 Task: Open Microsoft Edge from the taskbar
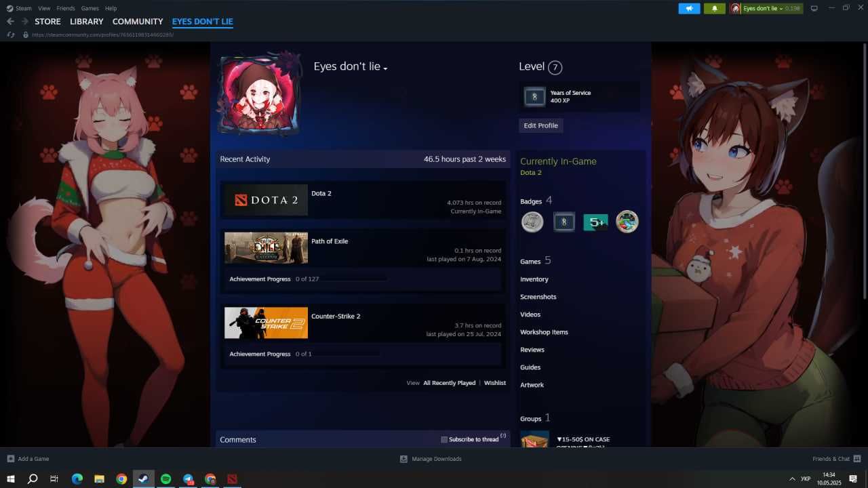point(77,479)
